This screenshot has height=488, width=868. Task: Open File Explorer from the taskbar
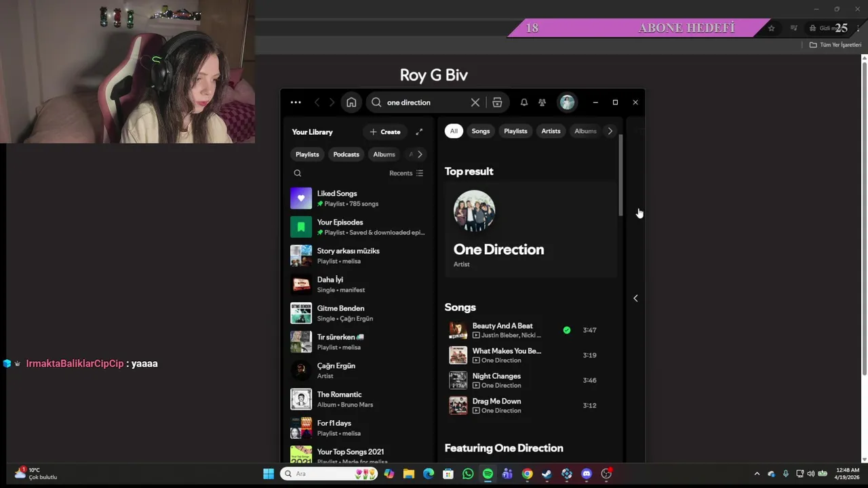(x=408, y=474)
